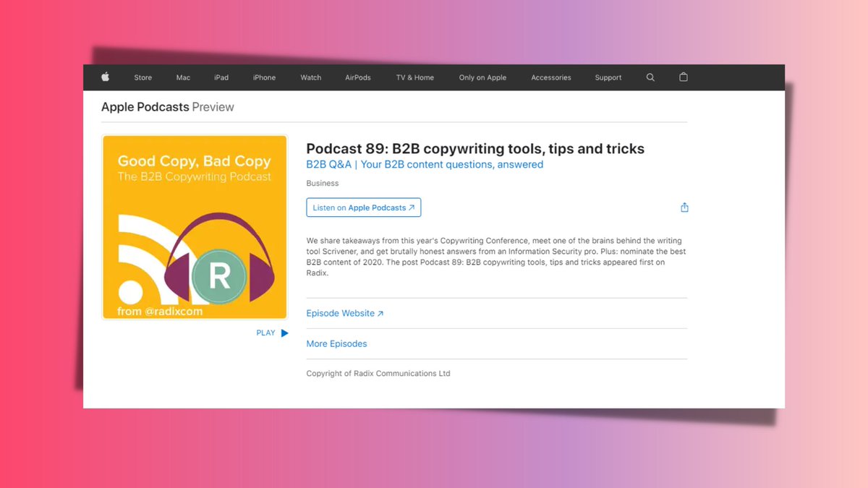Click the arrow icon inside Listen button

[412, 207]
